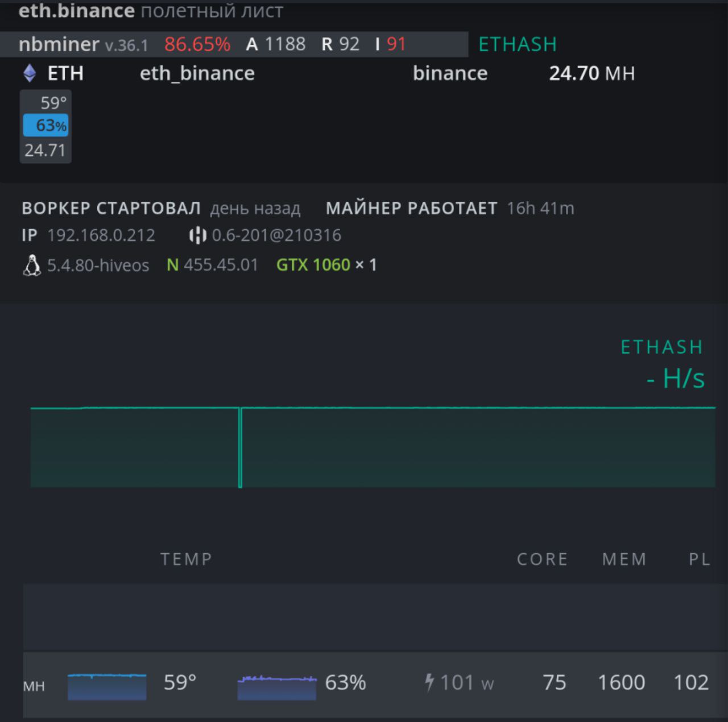Image resolution: width=728 pixels, height=722 pixels.
Task: Click the 59° temperature in GPU row
Action: tap(180, 682)
